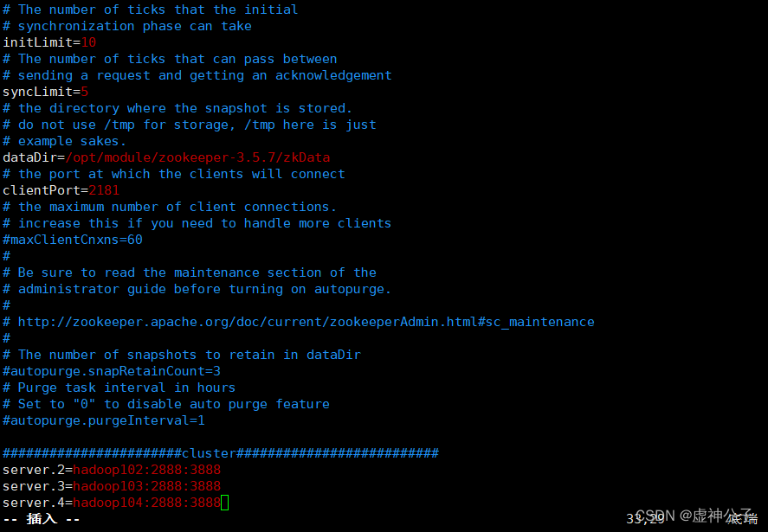768x532 pixels.
Task: Click the server.3 hadoop103 entry
Action: 112,486
